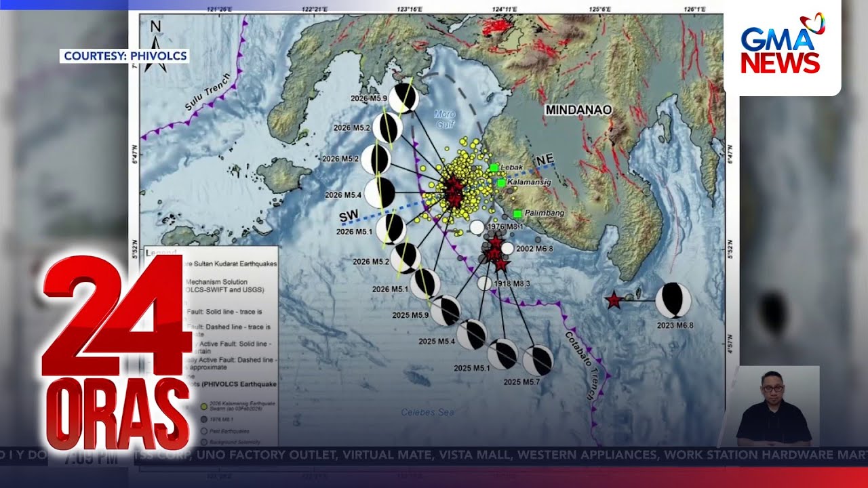
Task: Select the 2025 M5.7 focal mechanism ball
Action: [538, 360]
